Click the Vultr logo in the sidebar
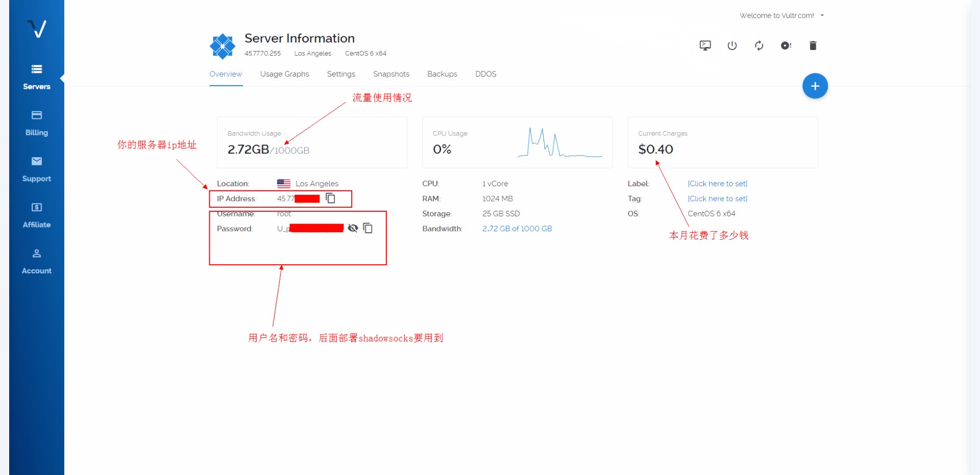Viewport: 980px width, 475px height. pos(37,29)
